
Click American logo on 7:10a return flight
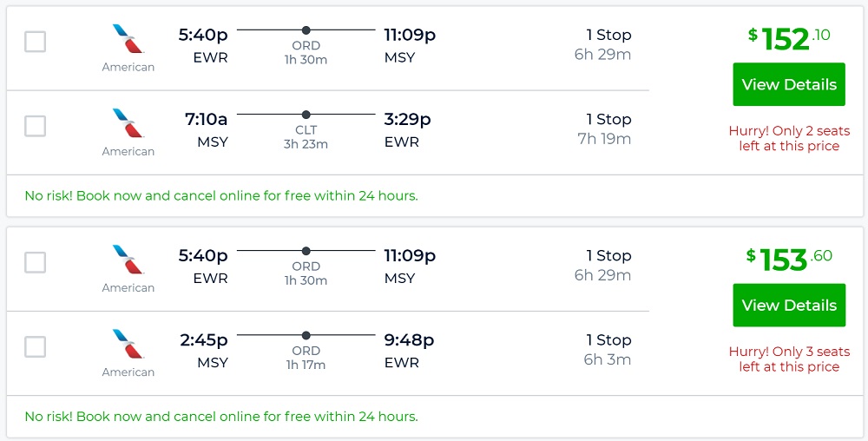pyautogui.click(x=128, y=123)
